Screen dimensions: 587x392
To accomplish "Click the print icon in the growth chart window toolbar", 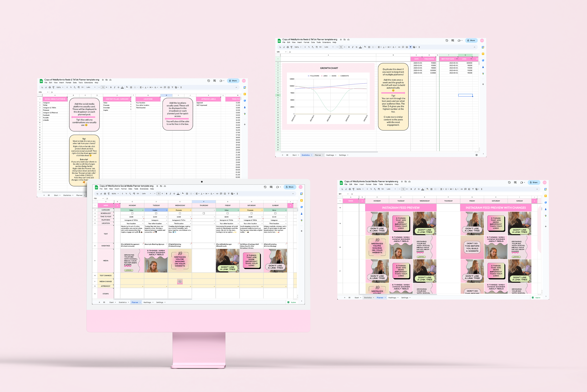I will 288,47.
